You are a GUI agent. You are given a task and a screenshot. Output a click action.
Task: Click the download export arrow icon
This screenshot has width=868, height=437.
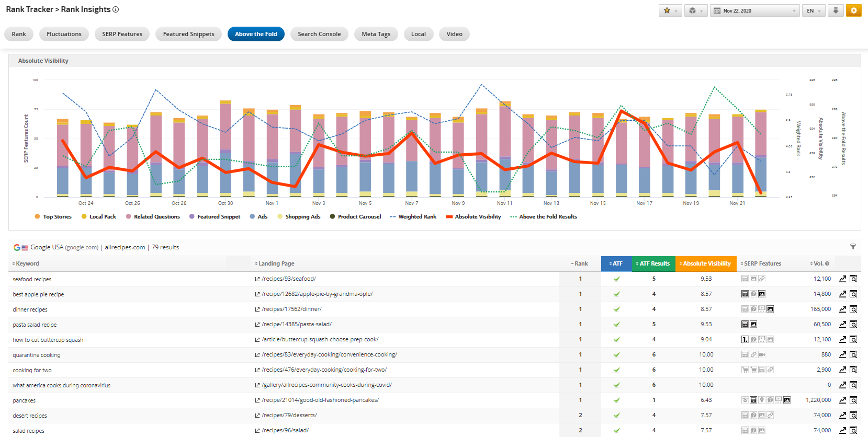pos(836,10)
